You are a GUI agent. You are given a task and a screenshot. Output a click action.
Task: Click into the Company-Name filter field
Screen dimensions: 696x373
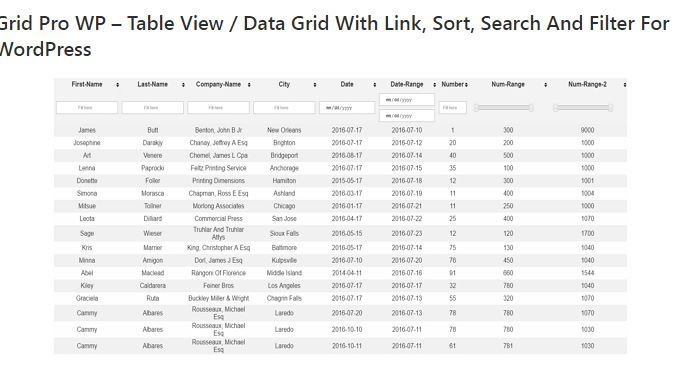(218, 108)
